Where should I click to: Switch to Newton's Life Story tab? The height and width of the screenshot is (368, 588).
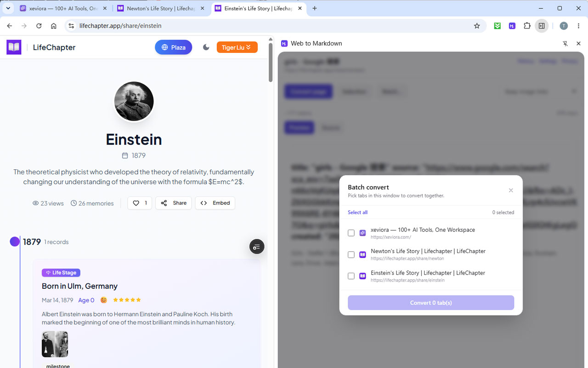pyautogui.click(x=160, y=8)
